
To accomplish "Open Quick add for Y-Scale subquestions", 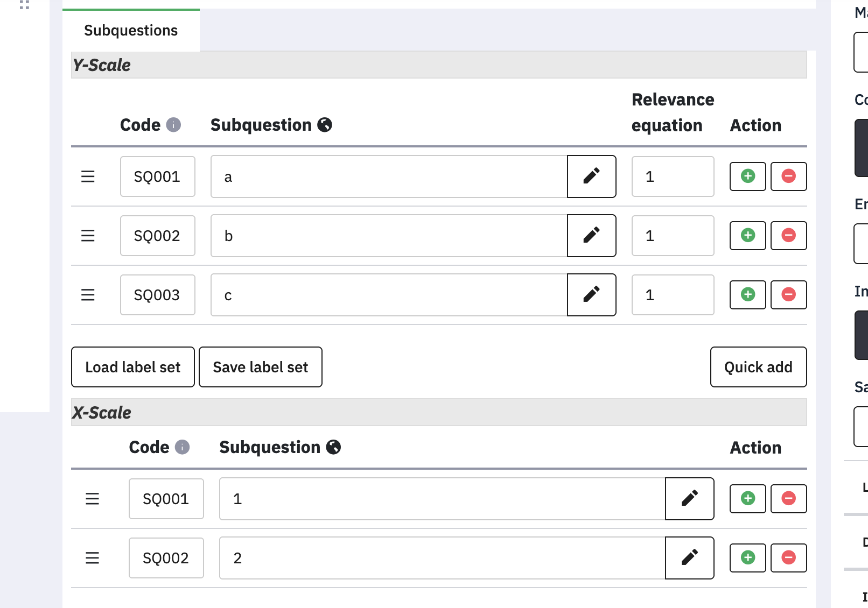I will click(758, 367).
